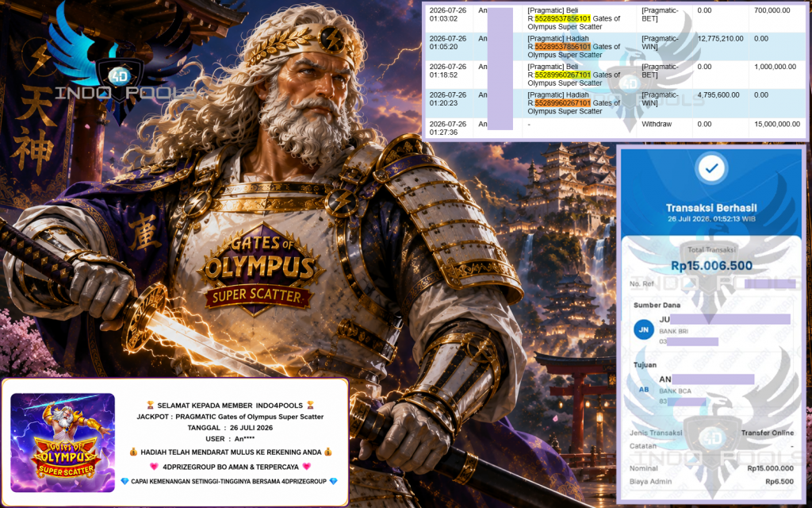Click the Transaksi Berhasil heading
The image size is (812, 508).
click(x=711, y=208)
